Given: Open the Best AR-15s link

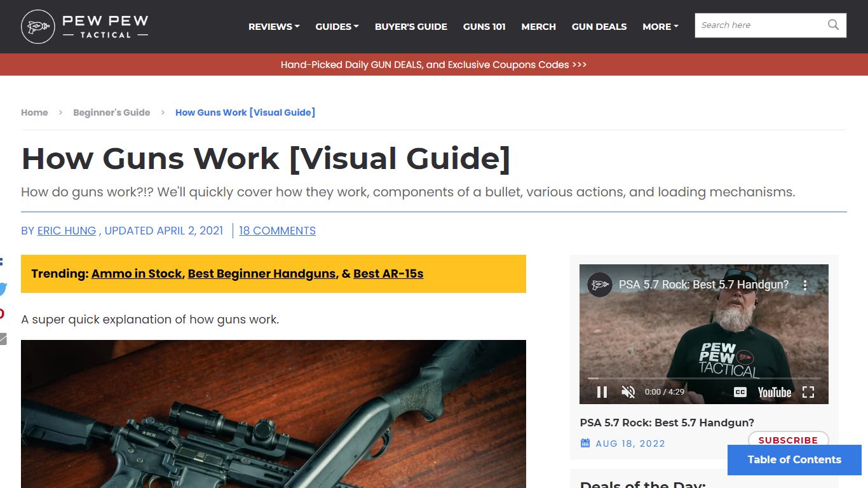Looking at the screenshot, I should click(x=388, y=274).
